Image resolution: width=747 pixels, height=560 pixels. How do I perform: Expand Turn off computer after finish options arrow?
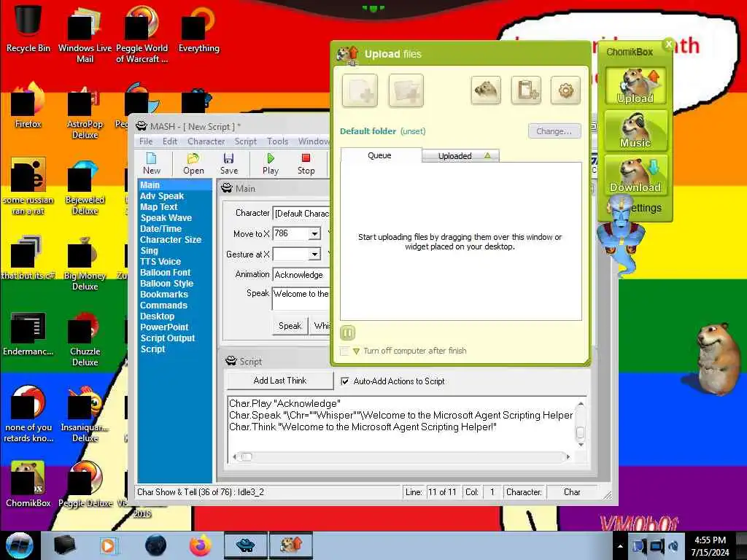tap(356, 351)
